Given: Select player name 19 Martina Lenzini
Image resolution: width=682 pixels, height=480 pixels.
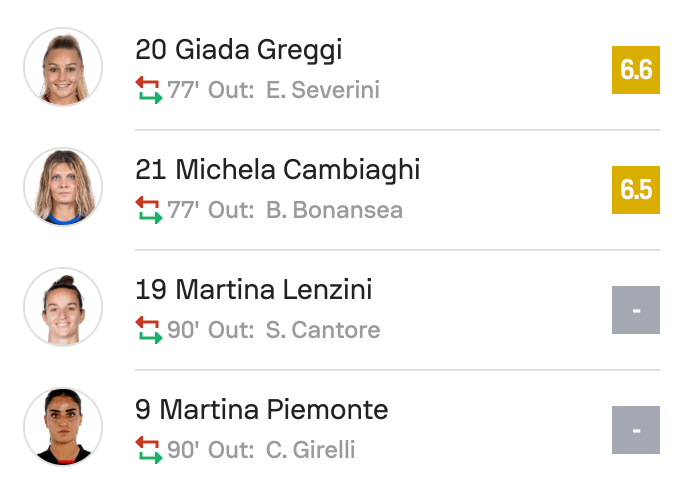Looking at the screenshot, I should 253,290.
